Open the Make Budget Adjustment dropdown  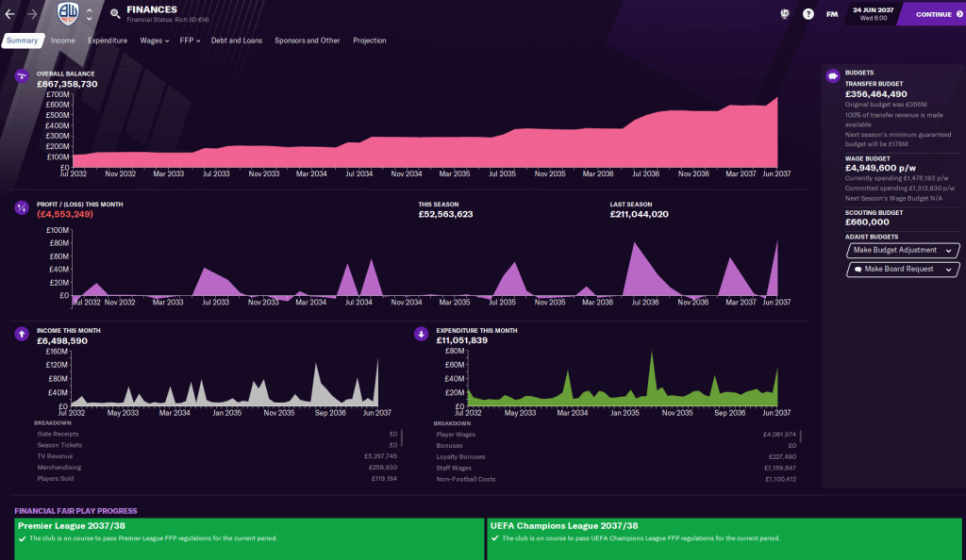click(x=902, y=251)
